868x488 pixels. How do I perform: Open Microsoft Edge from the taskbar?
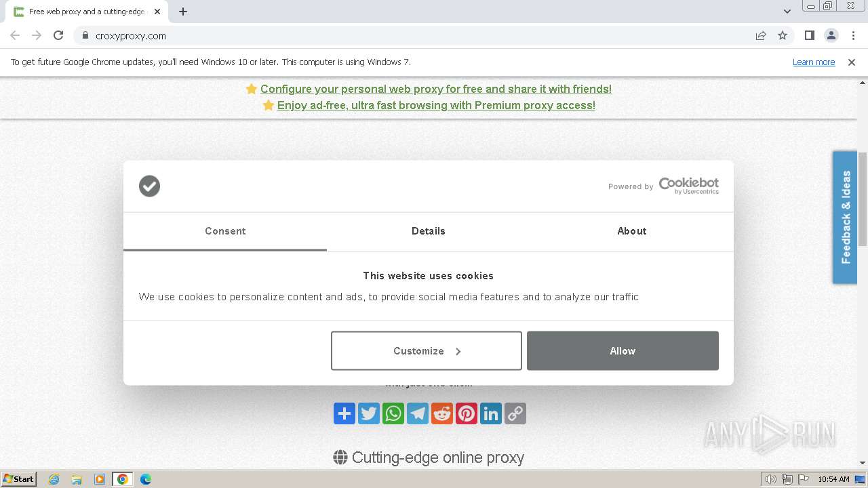[x=146, y=479]
